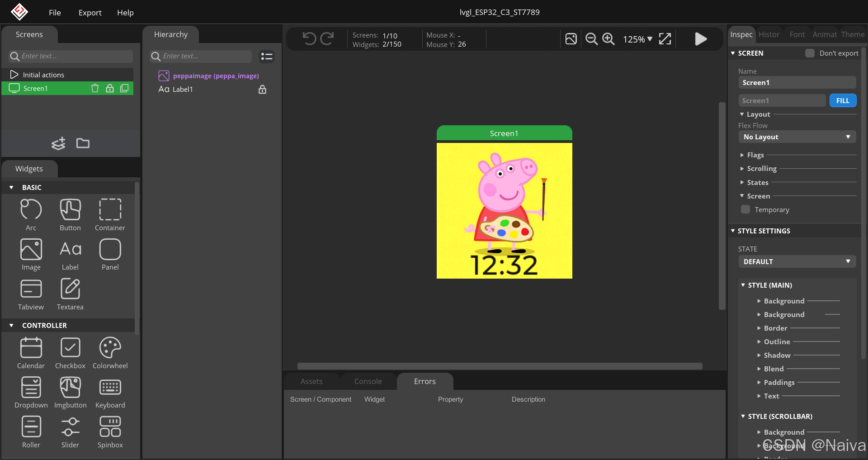This screenshot has width=868, height=460.
Task: Collapse the BASIC widgets group
Action: pos(11,187)
